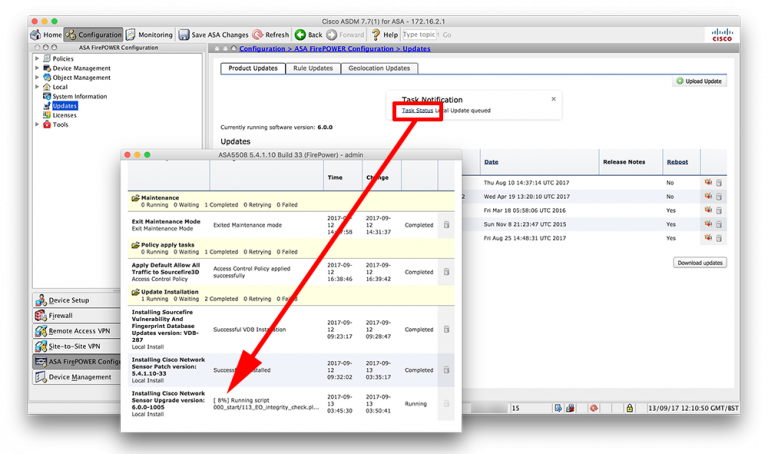Viewport: 768px width, 454px height.
Task: Select Object Management in the tree
Action: coord(81,77)
